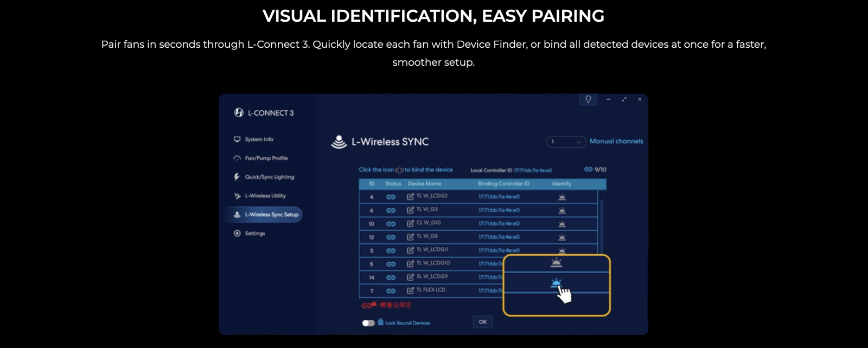Click the Manual channels link
Screen dimensions: 868x348
pyautogui.click(x=616, y=141)
